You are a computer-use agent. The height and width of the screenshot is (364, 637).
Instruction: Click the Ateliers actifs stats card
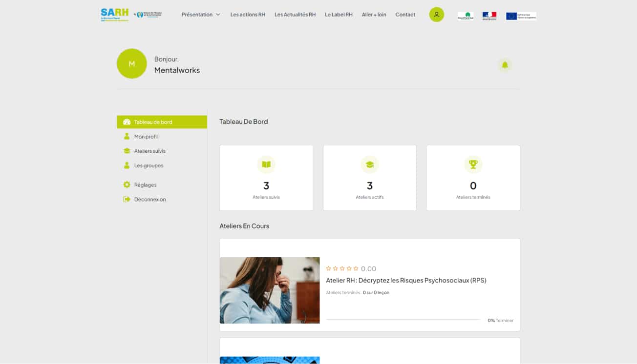370,178
